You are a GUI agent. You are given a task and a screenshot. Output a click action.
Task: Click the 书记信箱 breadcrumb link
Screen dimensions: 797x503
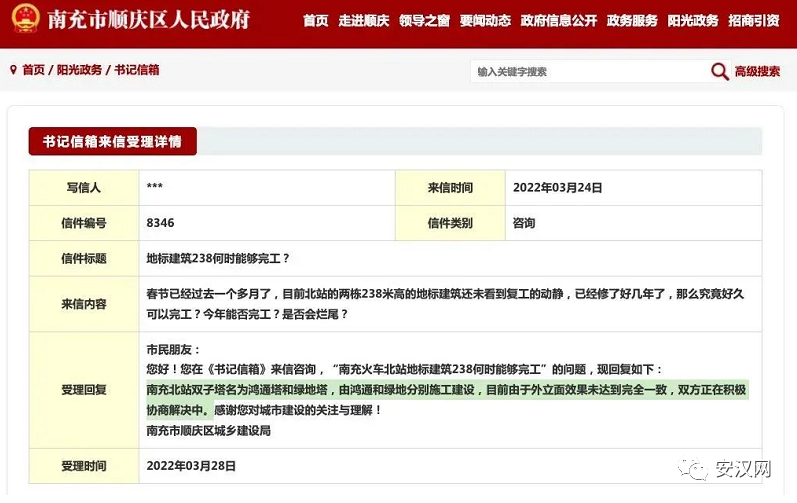pyautogui.click(x=137, y=70)
